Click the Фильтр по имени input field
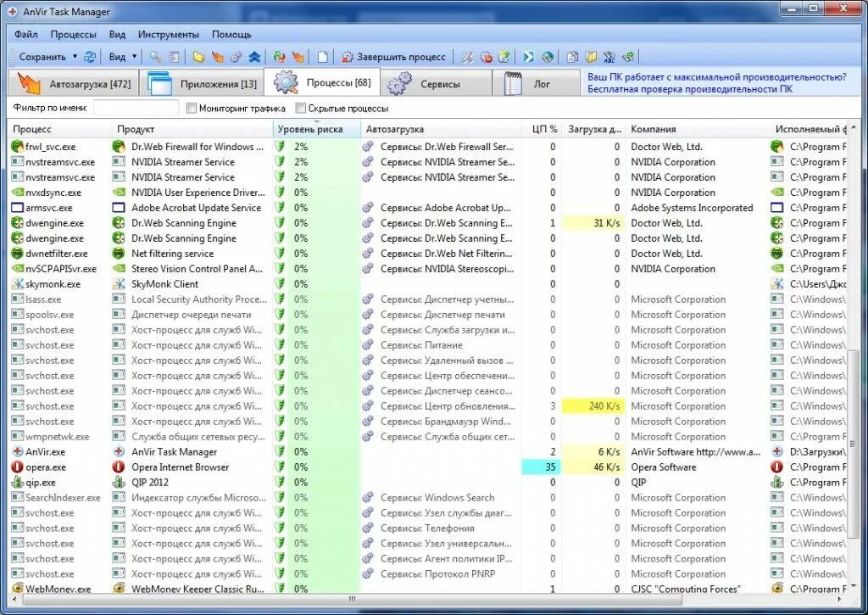This screenshot has width=868, height=615. [x=136, y=108]
